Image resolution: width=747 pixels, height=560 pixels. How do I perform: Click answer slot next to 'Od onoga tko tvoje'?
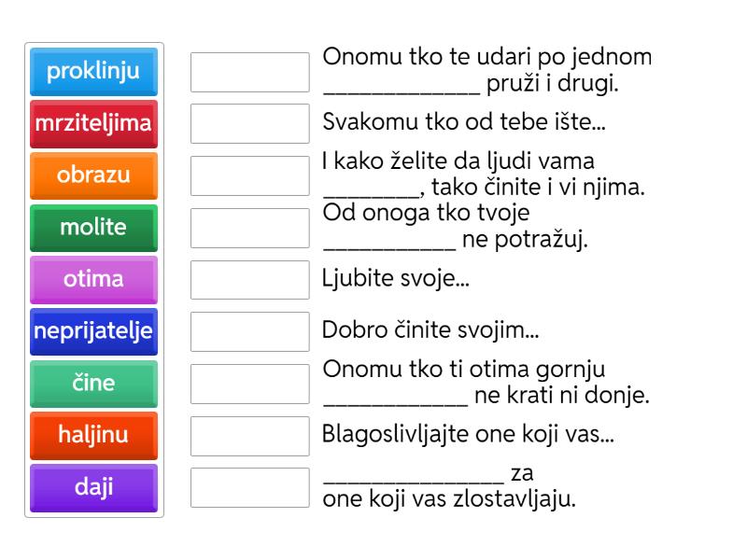coord(250,228)
